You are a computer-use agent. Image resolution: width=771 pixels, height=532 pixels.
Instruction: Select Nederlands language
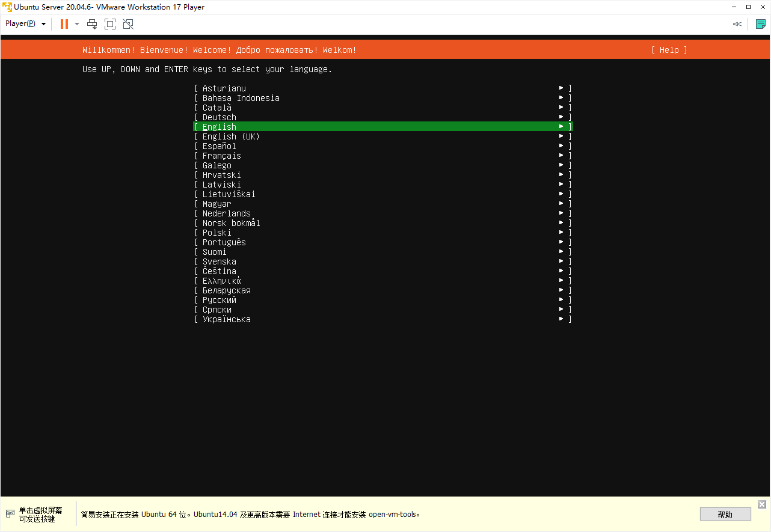tap(383, 213)
